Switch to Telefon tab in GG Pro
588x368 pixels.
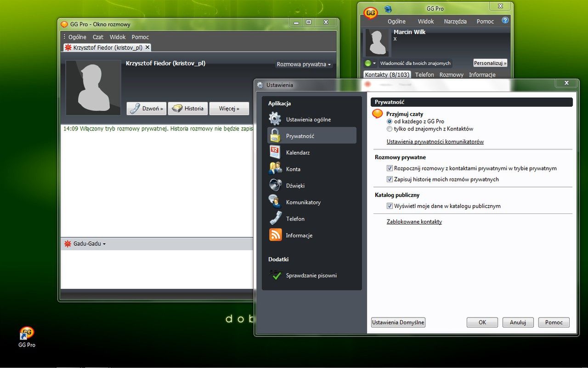424,75
